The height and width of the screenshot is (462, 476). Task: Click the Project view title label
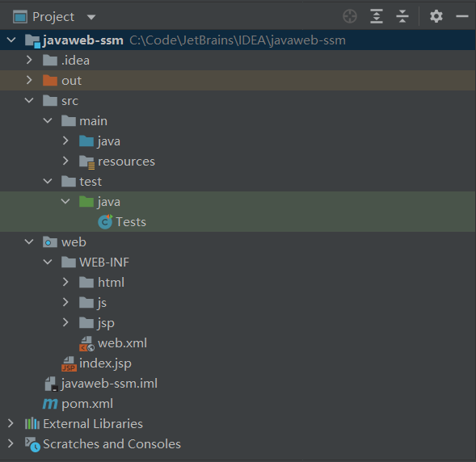53,17
